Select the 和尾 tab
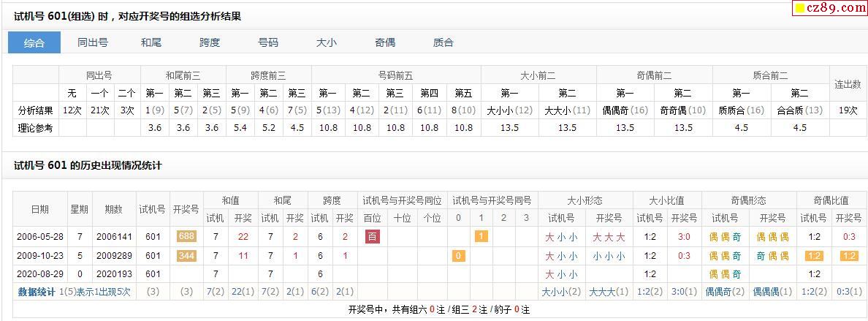This screenshot has height=321, width=868. (x=151, y=42)
